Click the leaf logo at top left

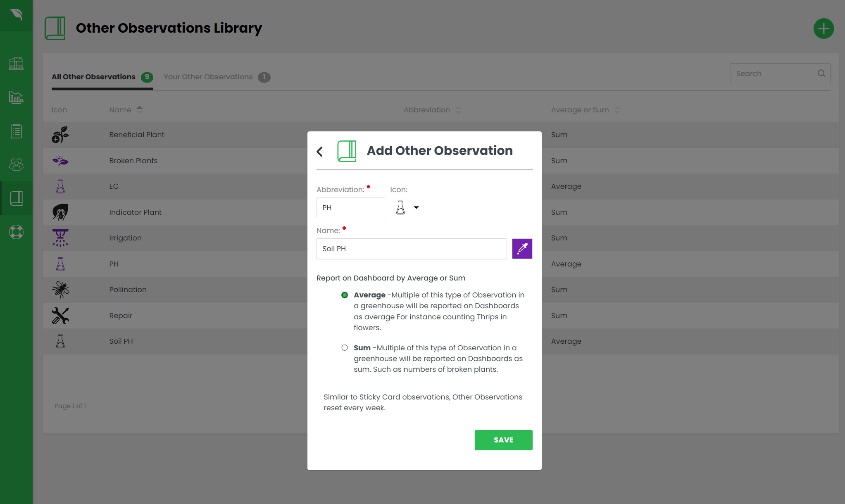16,15
